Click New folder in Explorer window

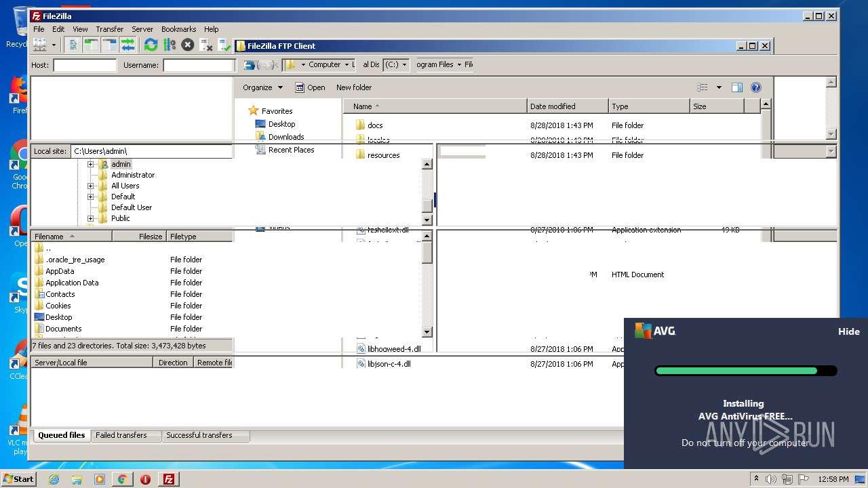tap(354, 87)
